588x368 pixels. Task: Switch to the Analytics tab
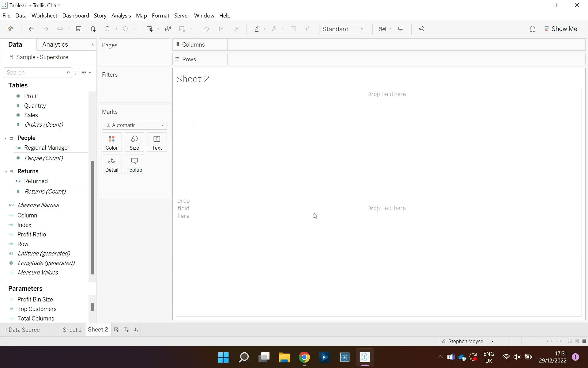click(55, 44)
